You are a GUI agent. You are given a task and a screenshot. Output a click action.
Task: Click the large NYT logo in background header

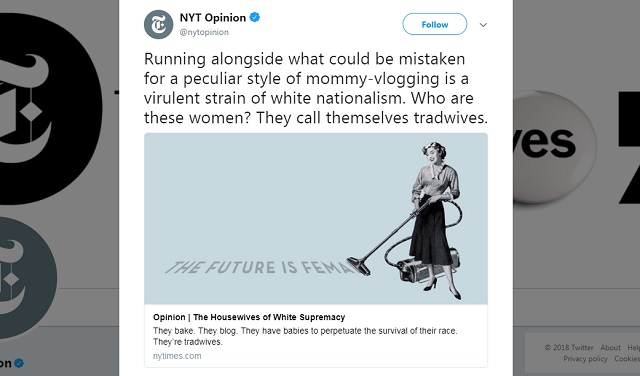pyautogui.click(x=51, y=106)
